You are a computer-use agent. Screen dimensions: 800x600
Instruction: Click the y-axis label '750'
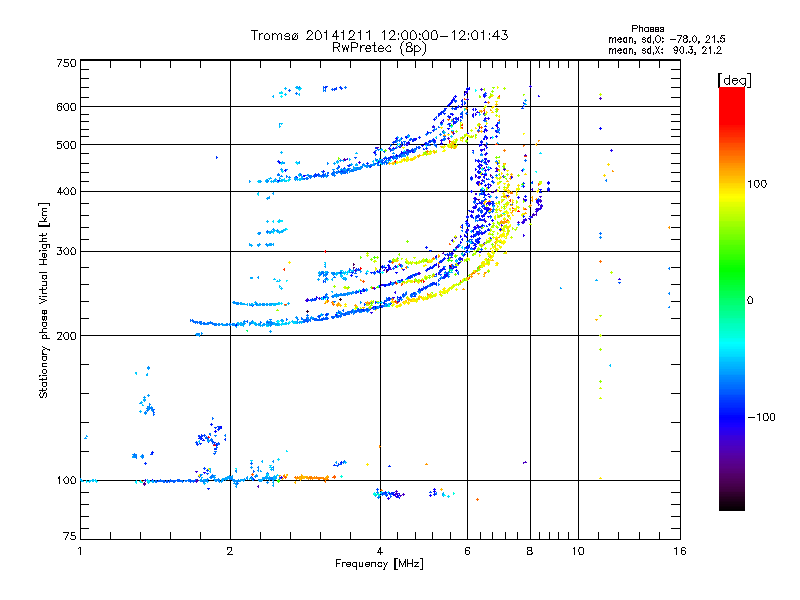(66, 63)
